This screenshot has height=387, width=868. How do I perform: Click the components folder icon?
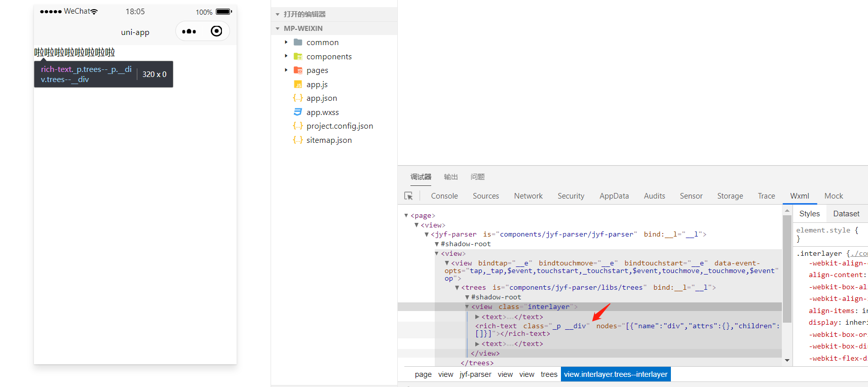coord(298,56)
